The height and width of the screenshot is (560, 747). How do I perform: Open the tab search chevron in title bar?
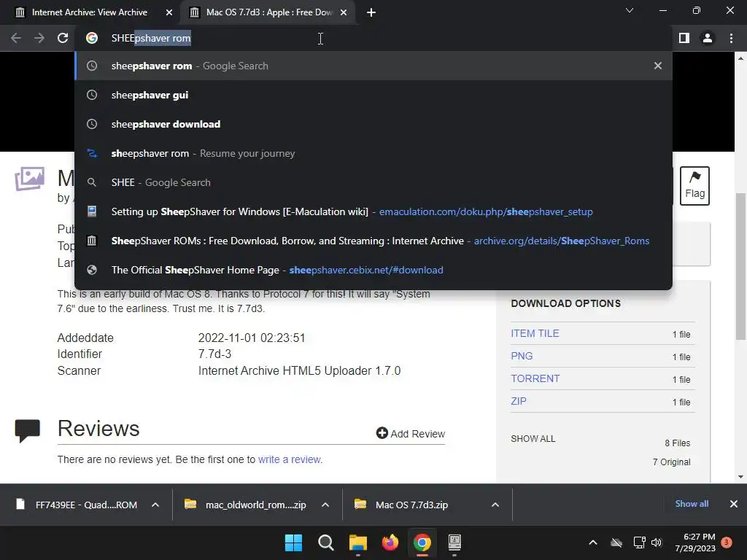pos(630,10)
